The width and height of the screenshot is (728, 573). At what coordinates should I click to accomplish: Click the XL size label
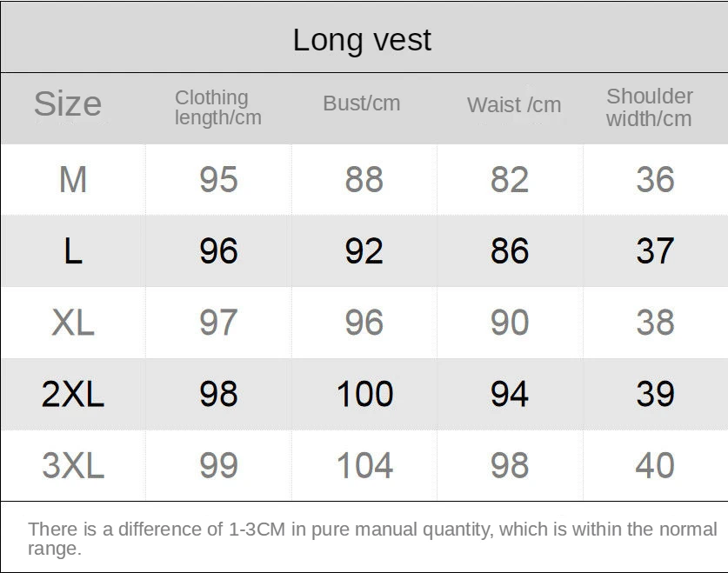pyautogui.click(x=73, y=323)
